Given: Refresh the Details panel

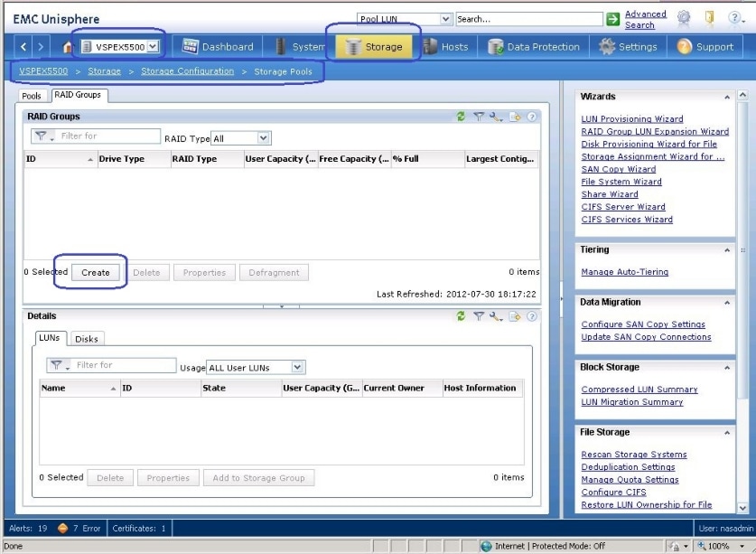Looking at the screenshot, I should coord(462,316).
